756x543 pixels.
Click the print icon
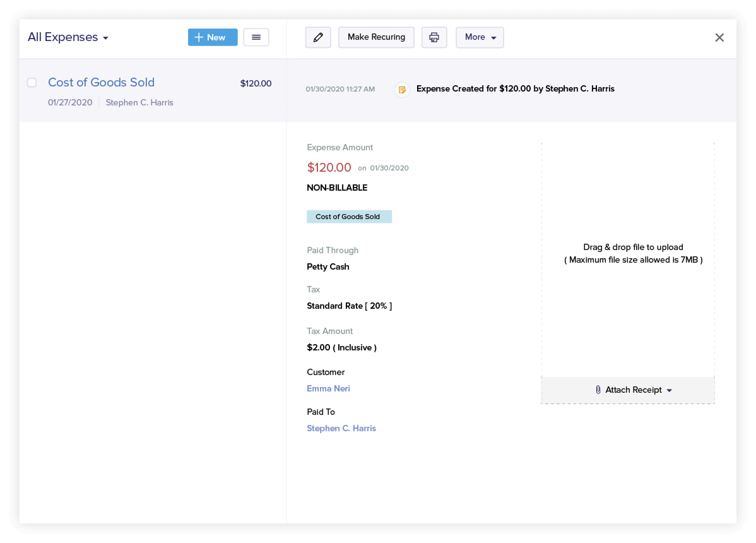(x=434, y=37)
